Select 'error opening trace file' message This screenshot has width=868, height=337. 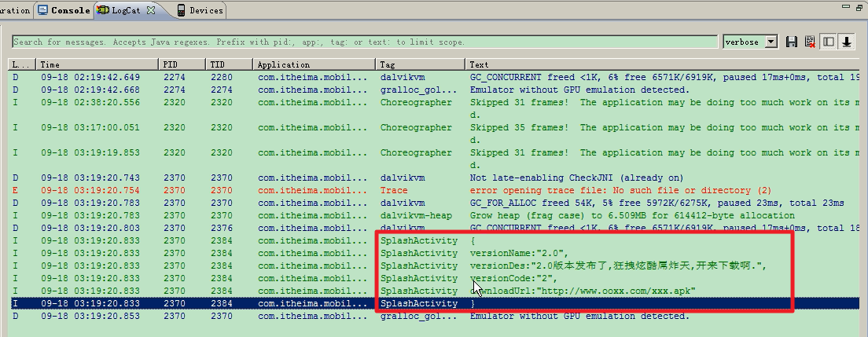[x=620, y=190]
